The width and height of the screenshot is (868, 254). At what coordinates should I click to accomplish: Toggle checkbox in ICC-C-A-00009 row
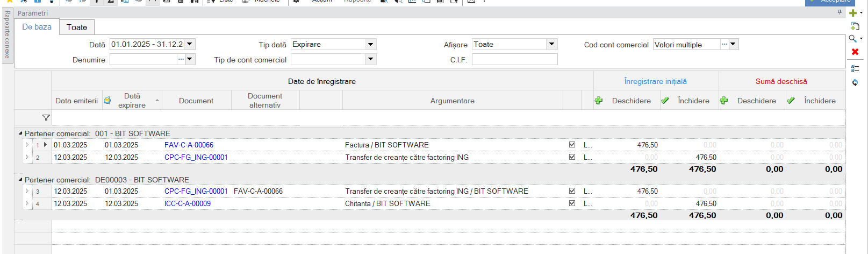tap(572, 203)
